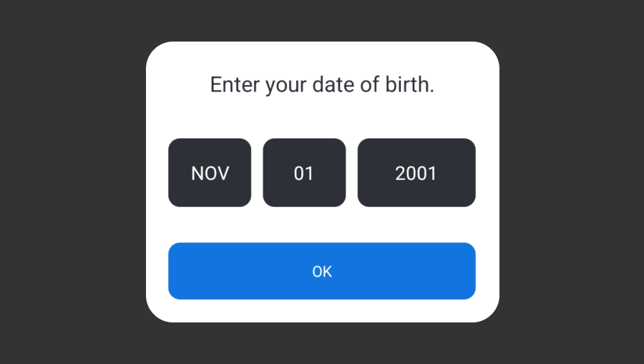Open the 2001 year picker
The image size is (644, 364).
[x=416, y=173]
